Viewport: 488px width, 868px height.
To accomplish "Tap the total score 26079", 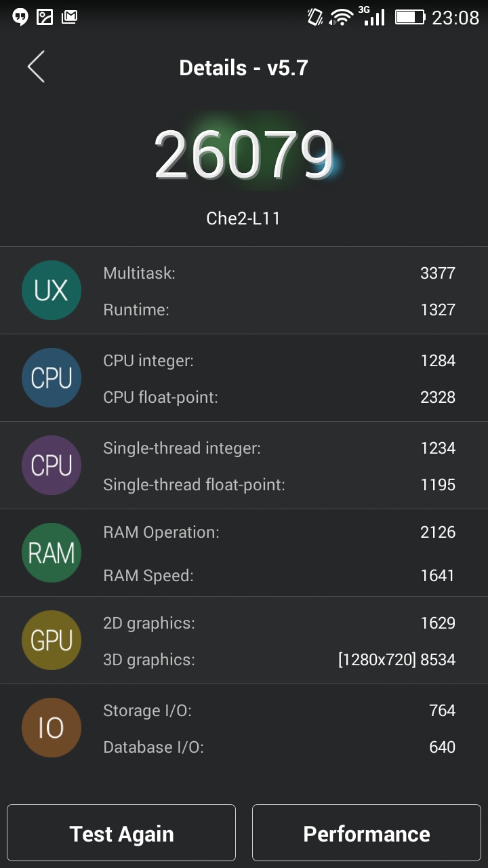I will pyautogui.click(x=244, y=155).
